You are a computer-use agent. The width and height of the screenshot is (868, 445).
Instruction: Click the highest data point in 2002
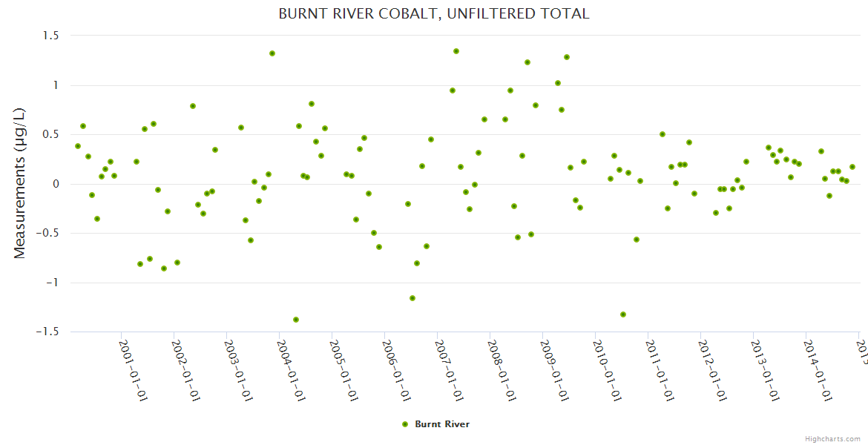pos(193,106)
